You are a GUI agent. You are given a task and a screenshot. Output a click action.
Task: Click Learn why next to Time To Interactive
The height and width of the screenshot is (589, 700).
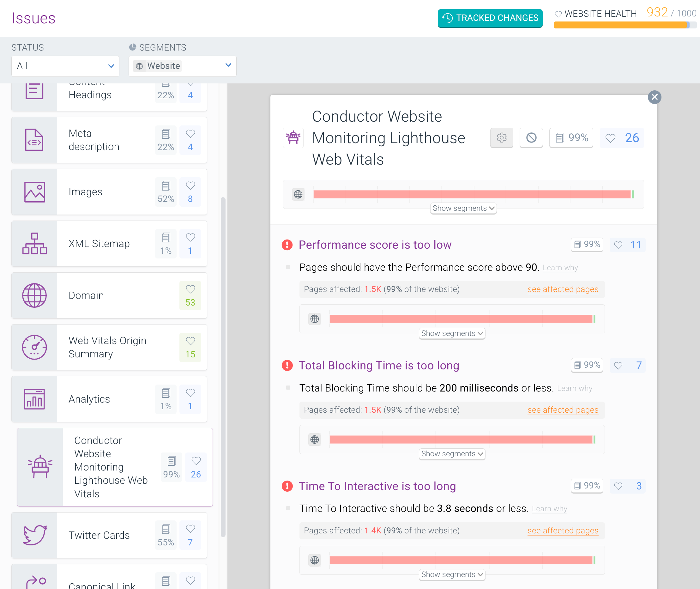tap(549, 509)
